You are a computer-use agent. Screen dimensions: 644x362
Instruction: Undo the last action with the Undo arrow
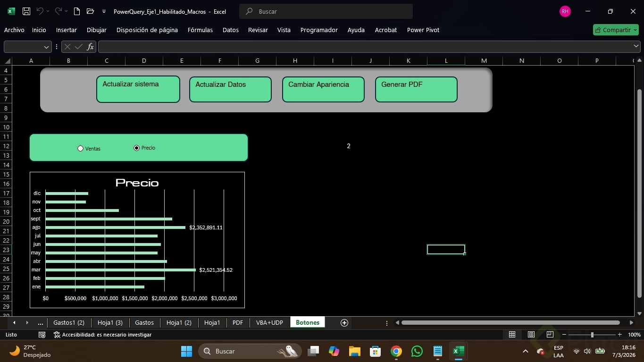[40, 11]
